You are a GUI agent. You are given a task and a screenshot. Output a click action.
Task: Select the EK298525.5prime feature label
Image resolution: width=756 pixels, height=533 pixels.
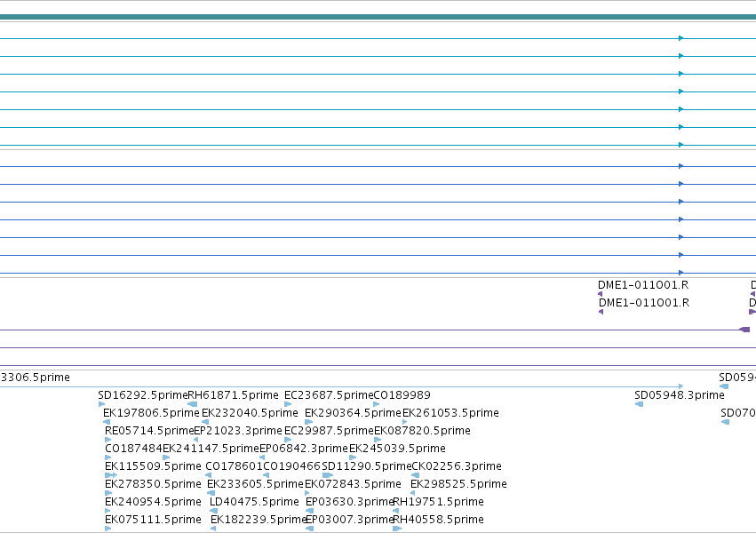pyautogui.click(x=458, y=484)
